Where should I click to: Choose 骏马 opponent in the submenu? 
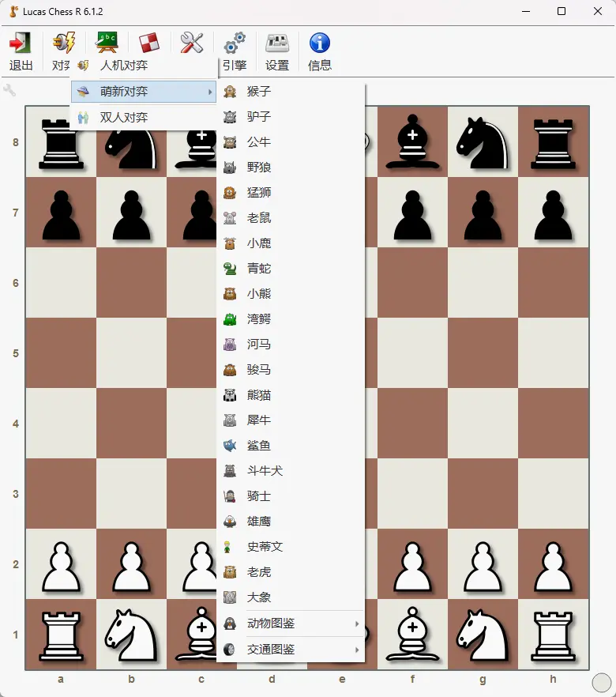coord(291,370)
